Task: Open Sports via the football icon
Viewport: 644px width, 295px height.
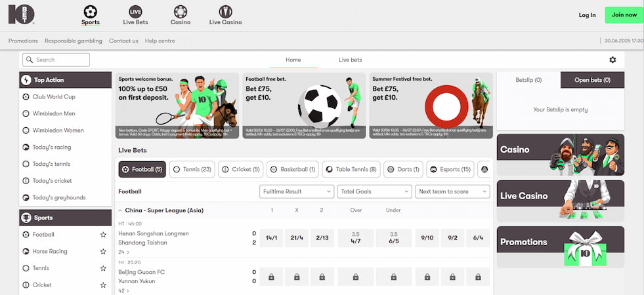Action: click(91, 12)
